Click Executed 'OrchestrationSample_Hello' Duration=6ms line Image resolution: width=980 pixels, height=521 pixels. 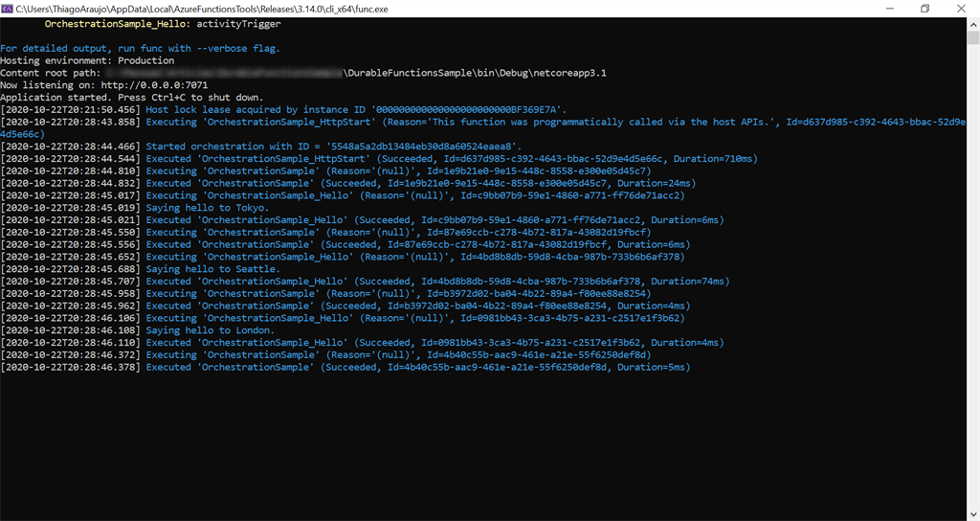(x=363, y=220)
